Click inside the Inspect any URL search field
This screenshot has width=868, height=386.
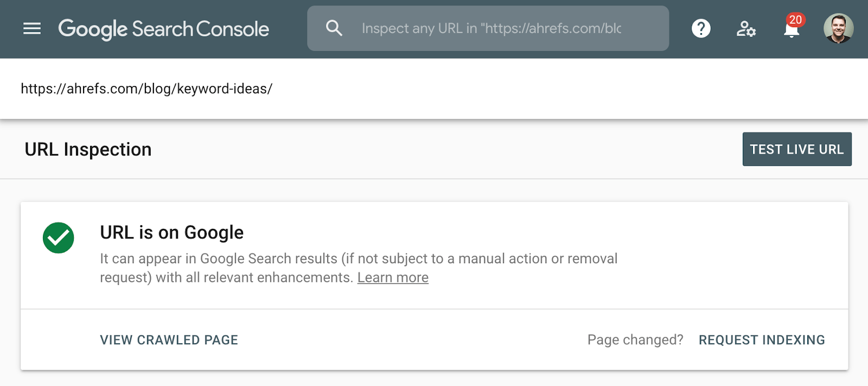(x=488, y=28)
